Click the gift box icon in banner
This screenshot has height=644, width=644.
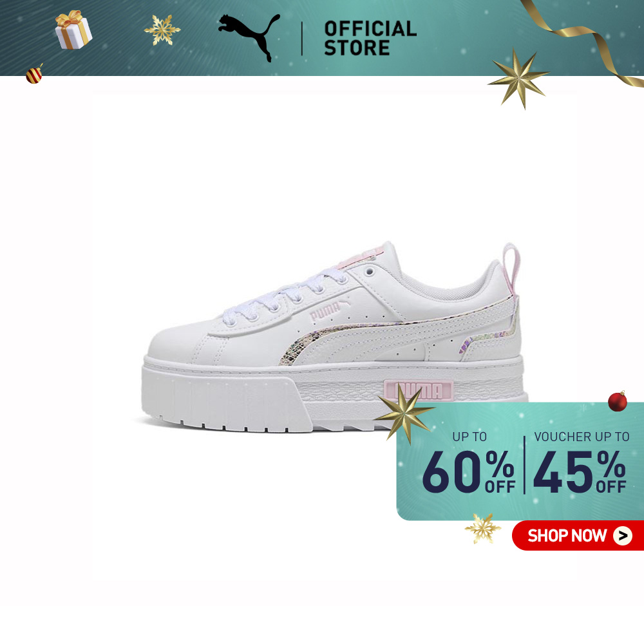tap(73, 30)
